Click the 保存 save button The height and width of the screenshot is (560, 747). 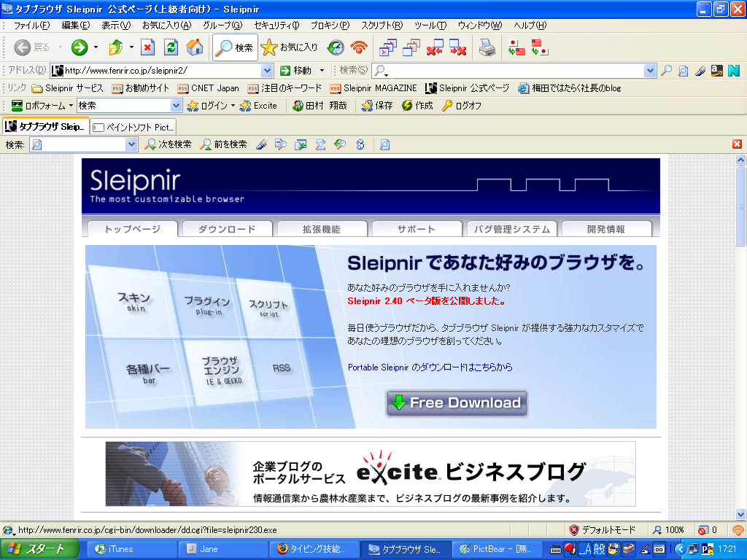pyautogui.click(x=377, y=106)
